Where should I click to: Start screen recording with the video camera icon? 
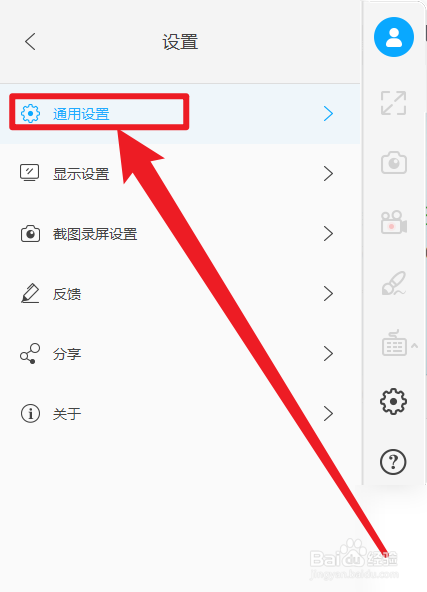(394, 222)
